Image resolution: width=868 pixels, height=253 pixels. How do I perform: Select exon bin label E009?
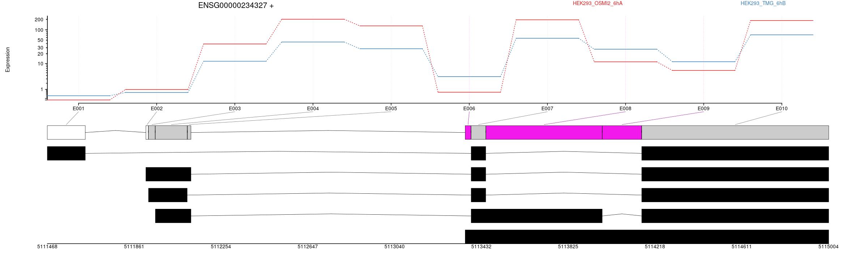pyautogui.click(x=703, y=108)
